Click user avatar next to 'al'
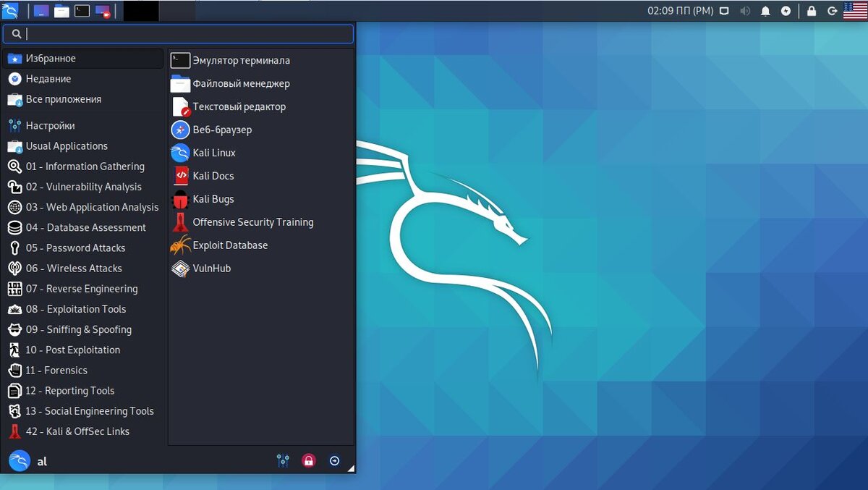Image resolution: width=868 pixels, height=490 pixels. pos(20,460)
